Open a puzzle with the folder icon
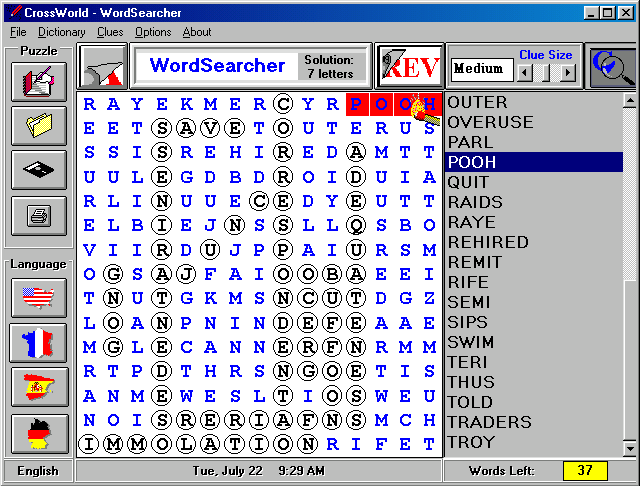 [39, 126]
